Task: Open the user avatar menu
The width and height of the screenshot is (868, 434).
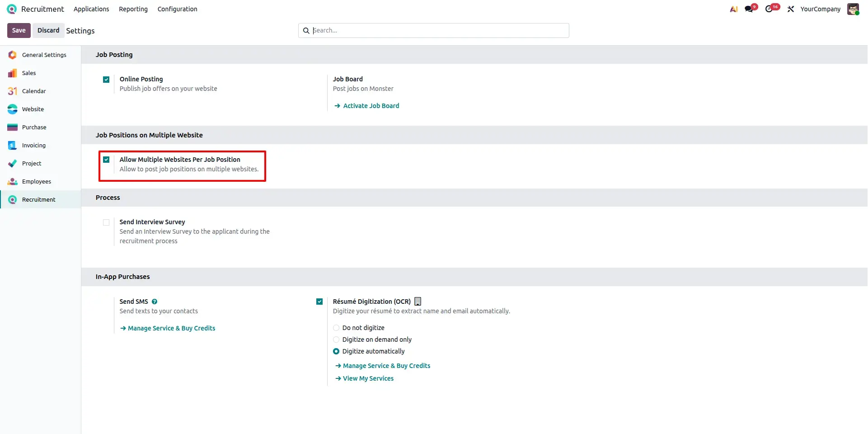Action: (853, 9)
